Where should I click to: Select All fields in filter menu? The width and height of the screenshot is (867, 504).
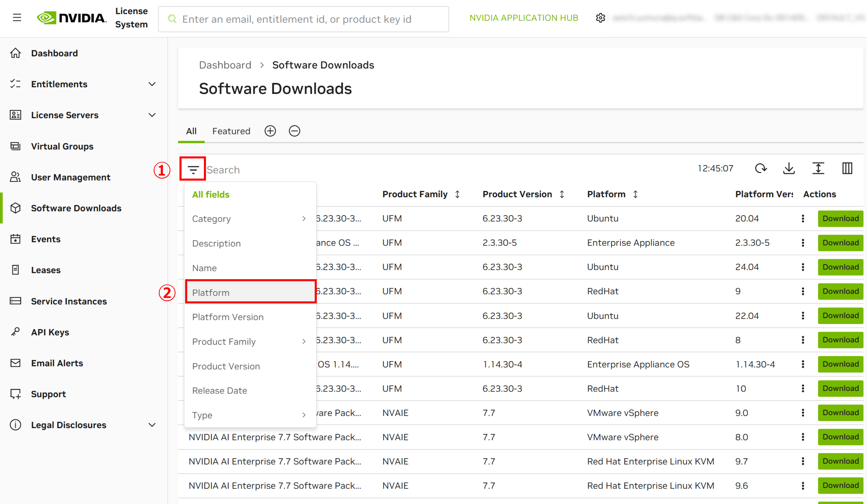[x=250, y=194]
